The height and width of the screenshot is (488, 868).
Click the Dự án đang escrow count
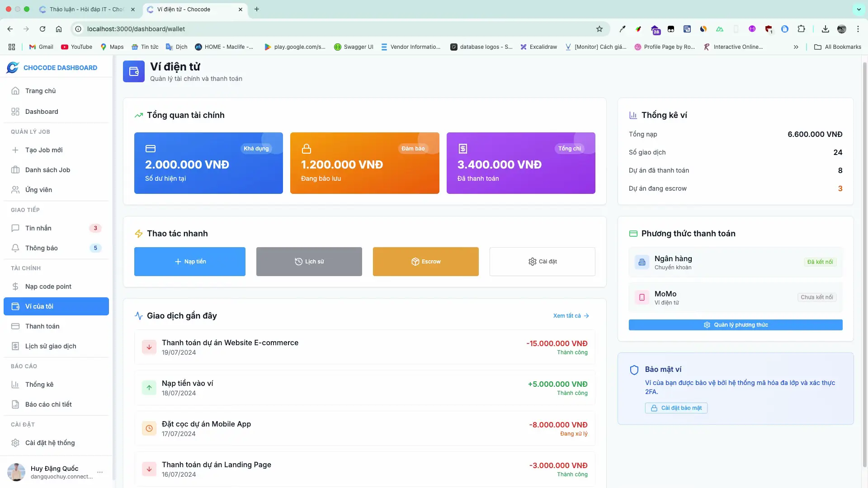pos(840,188)
